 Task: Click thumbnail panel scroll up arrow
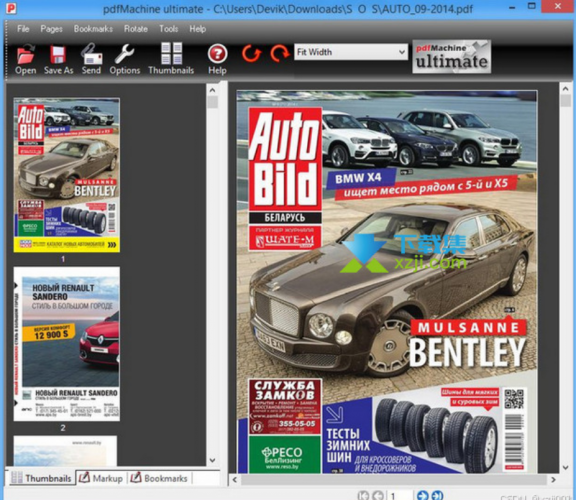coord(212,90)
